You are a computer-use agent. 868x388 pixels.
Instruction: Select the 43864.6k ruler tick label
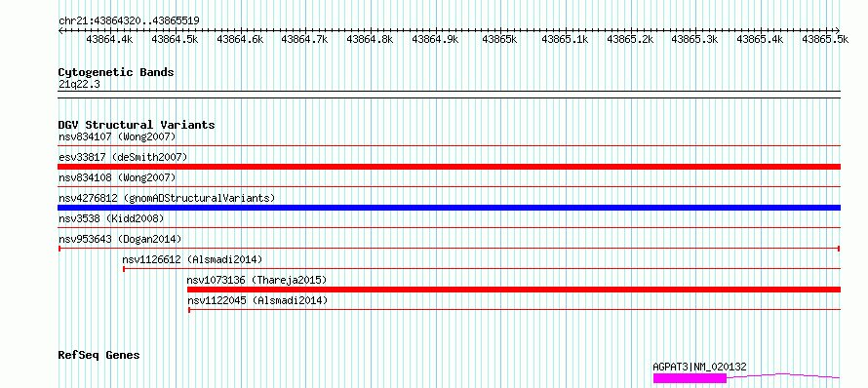pyautogui.click(x=240, y=39)
